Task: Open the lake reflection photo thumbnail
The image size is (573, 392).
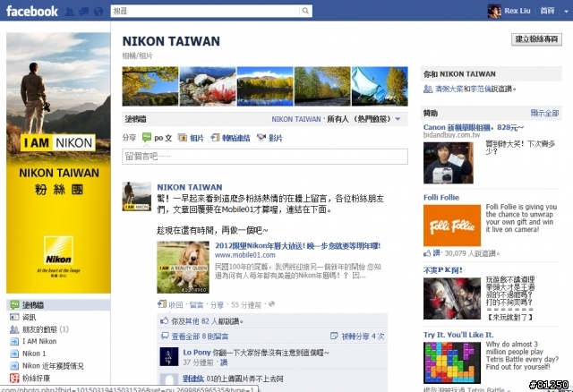Action: pyautogui.click(x=265, y=86)
